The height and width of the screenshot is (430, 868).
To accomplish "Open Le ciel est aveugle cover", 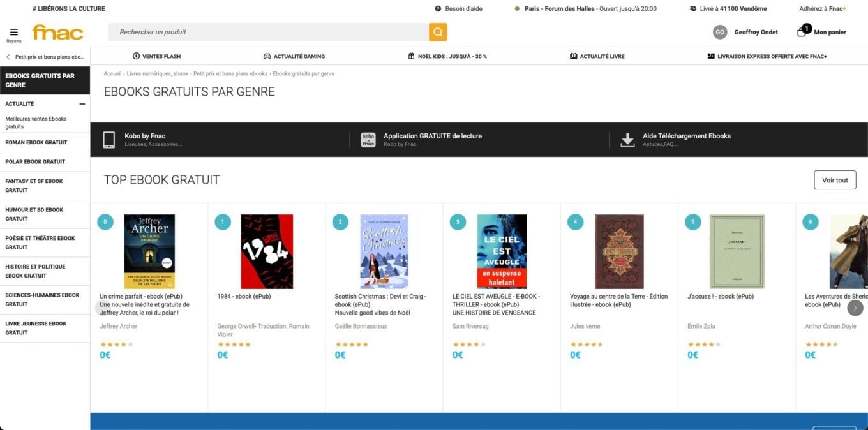I will (x=502, y=251).
